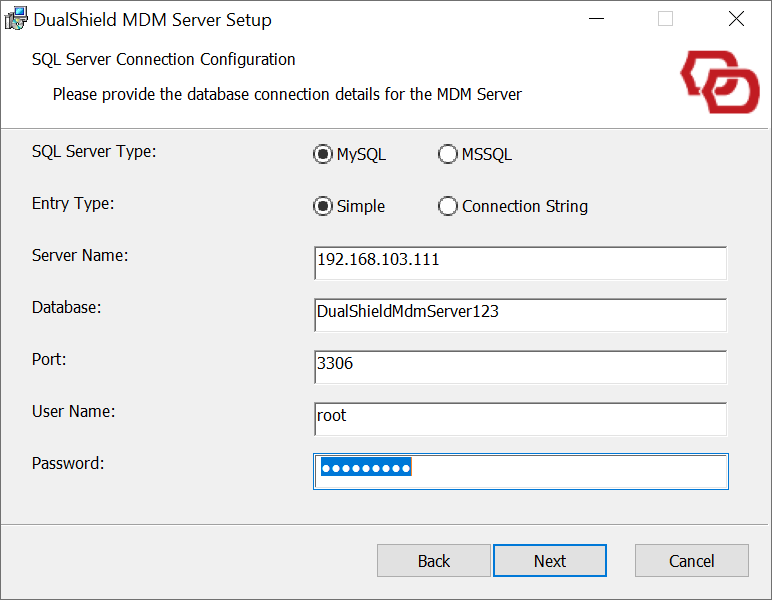The image size is (772, 600).
Task: Focus the Database name field
Action: click(x=520, y=314)
